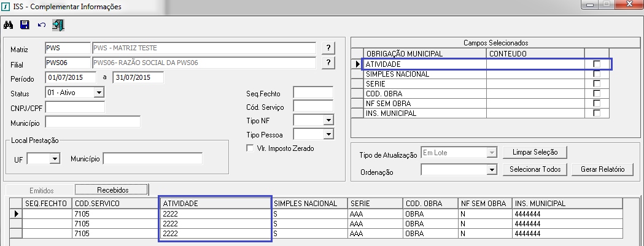644x246 pixels.
Task: Toggle Vlr. Imposto Zerado checkbox
Action: point(250,148)
